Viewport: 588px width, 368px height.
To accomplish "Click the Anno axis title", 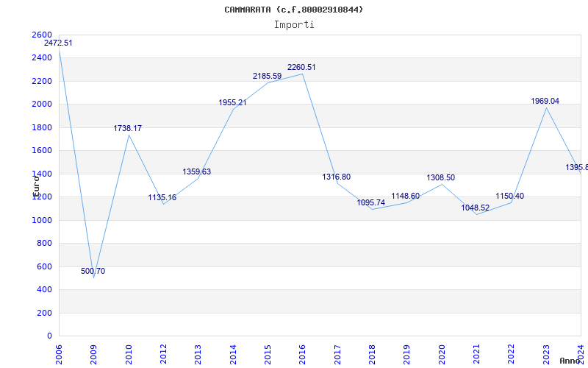I will [570, 361].
